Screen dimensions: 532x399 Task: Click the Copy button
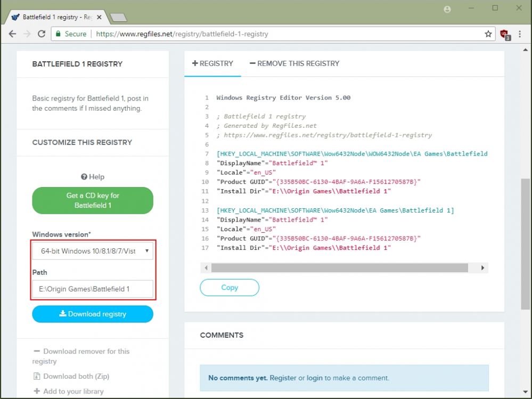point(230,288)
